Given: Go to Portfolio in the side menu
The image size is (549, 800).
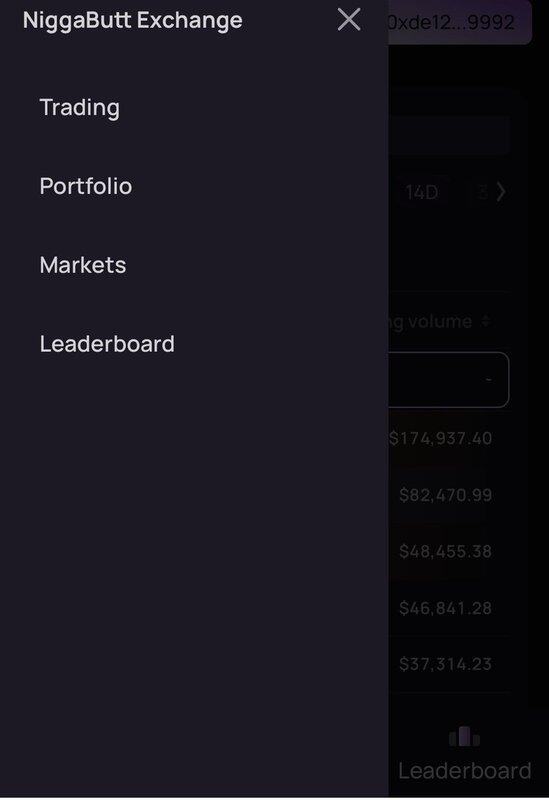Looking at the screenshot, I should tap(86, 186).
